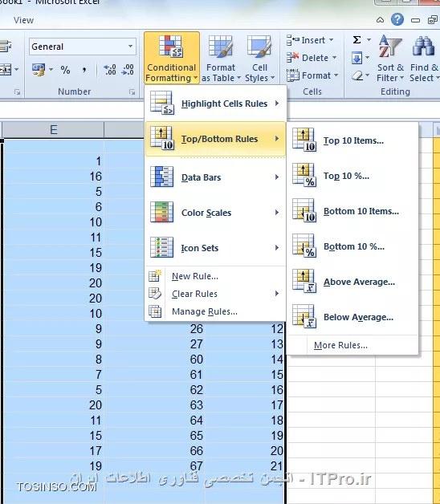
Task: Apply Percent Style format
Action: pyautogui.click(x=65, y=70)
